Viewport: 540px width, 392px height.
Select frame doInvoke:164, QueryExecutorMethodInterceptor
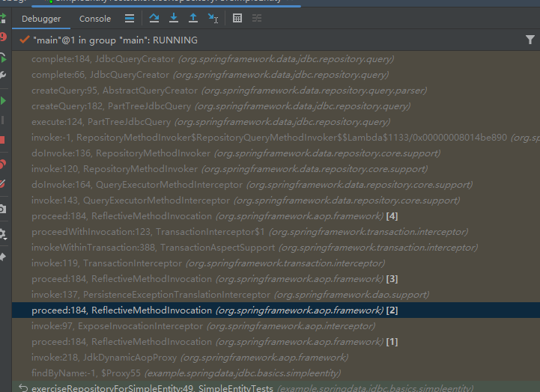tap(276, 185)
